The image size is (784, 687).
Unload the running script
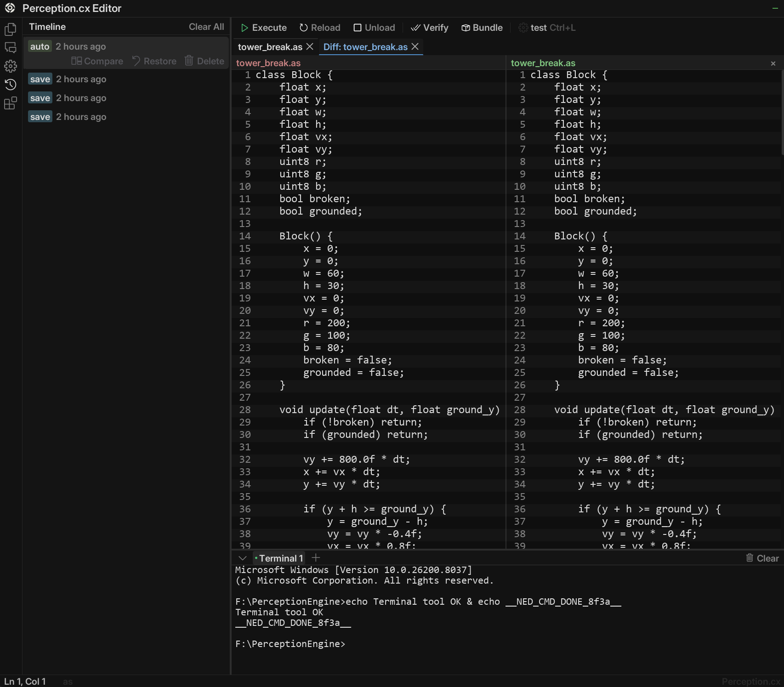pyautogui.click(x=374, y=28)
